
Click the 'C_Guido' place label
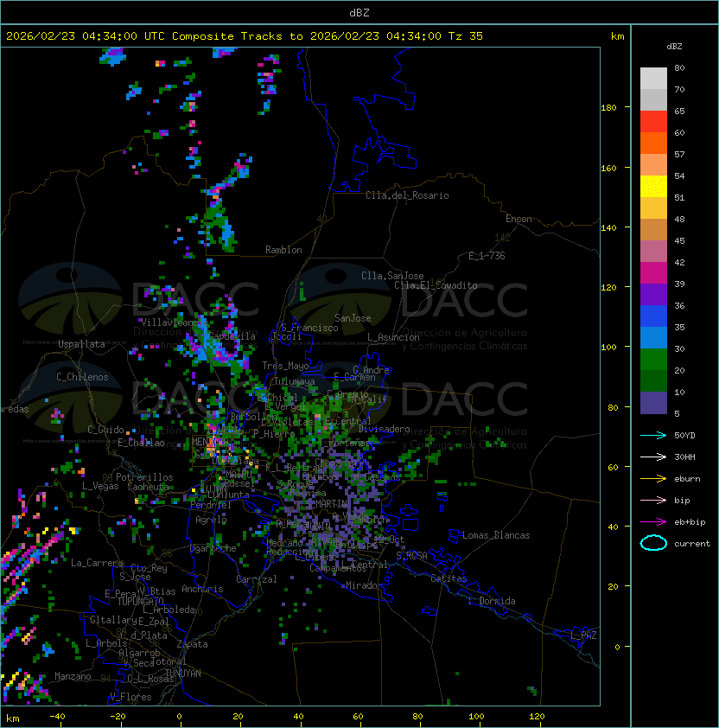click(x=105, y=430)
